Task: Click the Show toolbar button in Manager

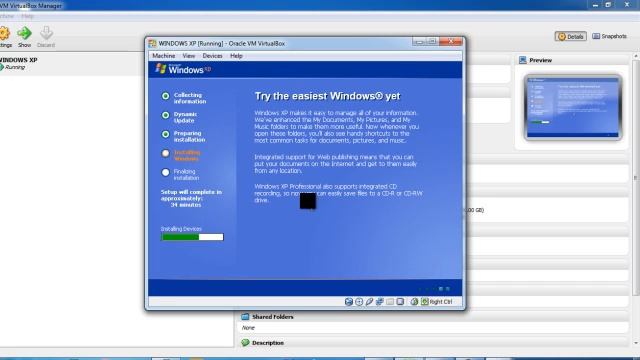Action: 24,37
